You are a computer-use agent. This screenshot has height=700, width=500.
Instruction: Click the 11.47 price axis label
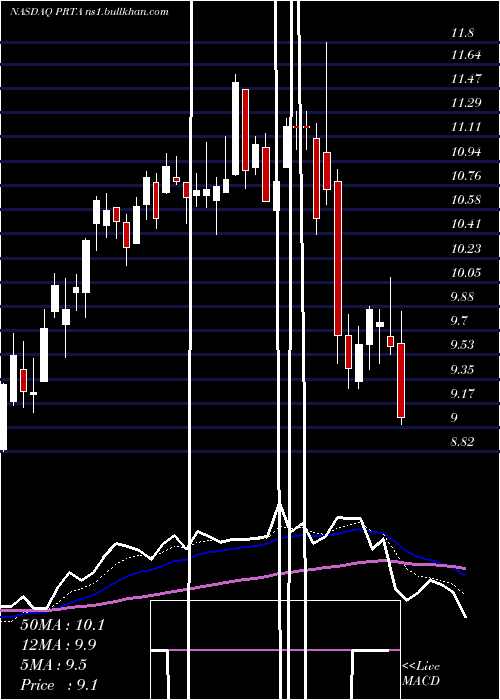tap(466, 79)
